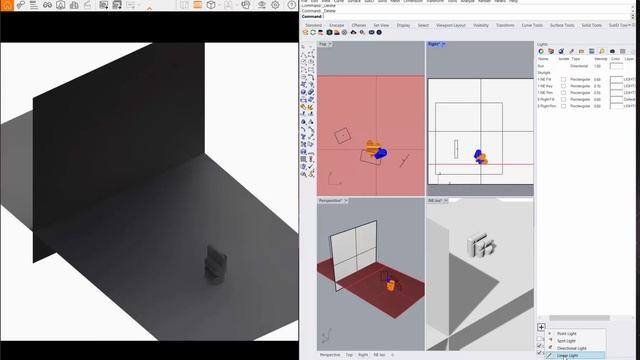
Task: Open the Right viewport title dropdown arrow
Action: click(x=443, y=44)
